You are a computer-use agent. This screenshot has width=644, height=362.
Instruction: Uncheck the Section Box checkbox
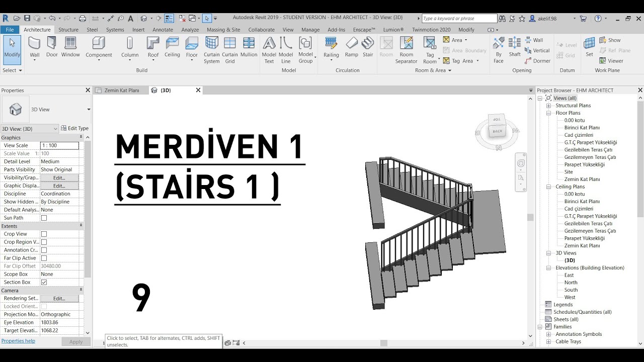point(44,282)
